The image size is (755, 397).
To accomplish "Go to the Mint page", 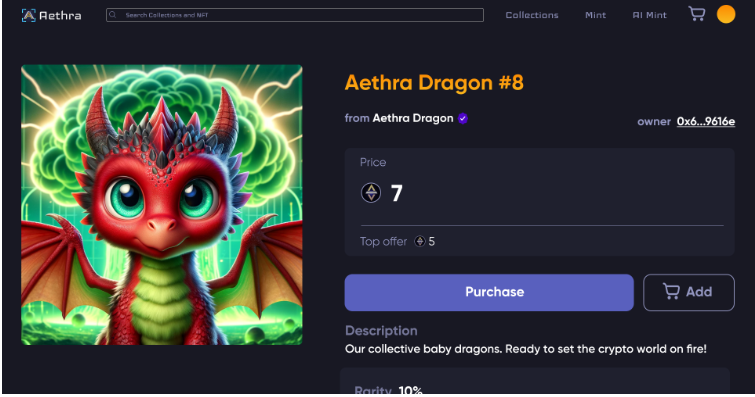I will click(595, 15).
